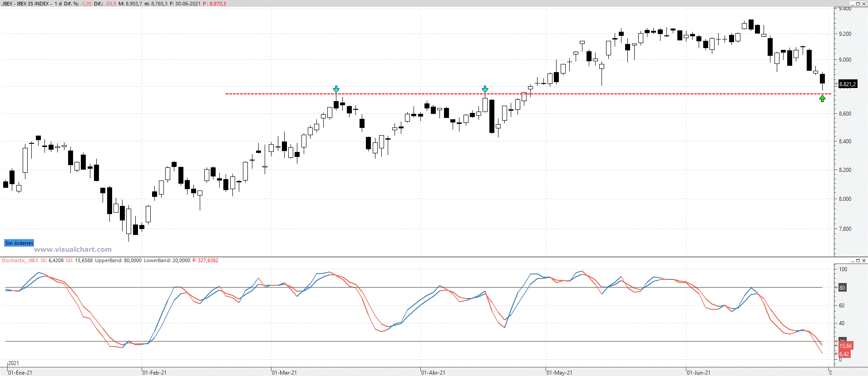Click the 9.200 price axis label
Viewport: 868px width, 376px height.
[x=845, y=34]
